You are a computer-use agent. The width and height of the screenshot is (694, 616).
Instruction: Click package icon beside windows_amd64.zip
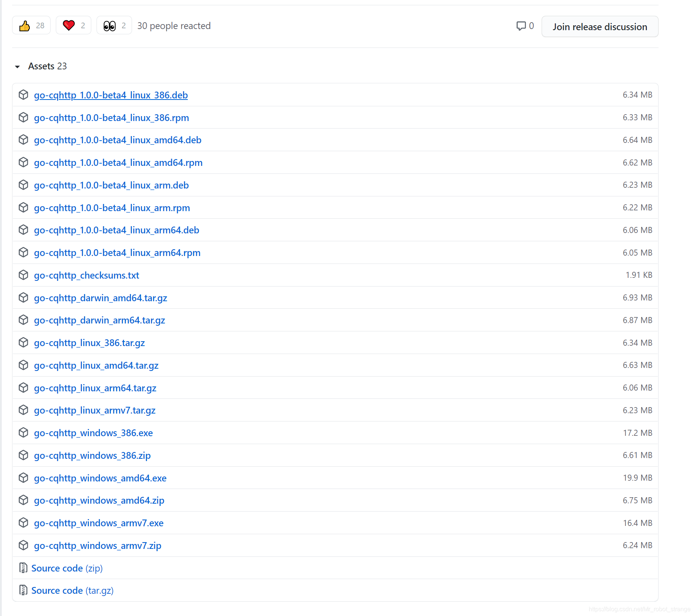tap(23, 500)
